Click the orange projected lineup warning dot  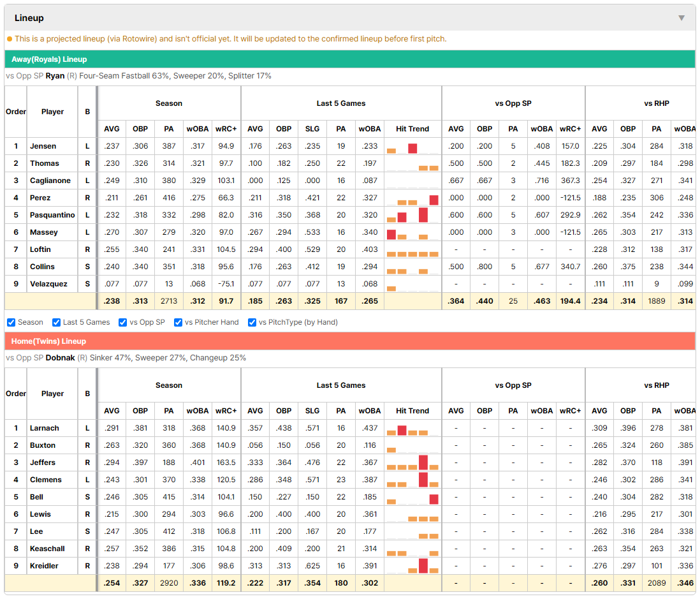10,39
